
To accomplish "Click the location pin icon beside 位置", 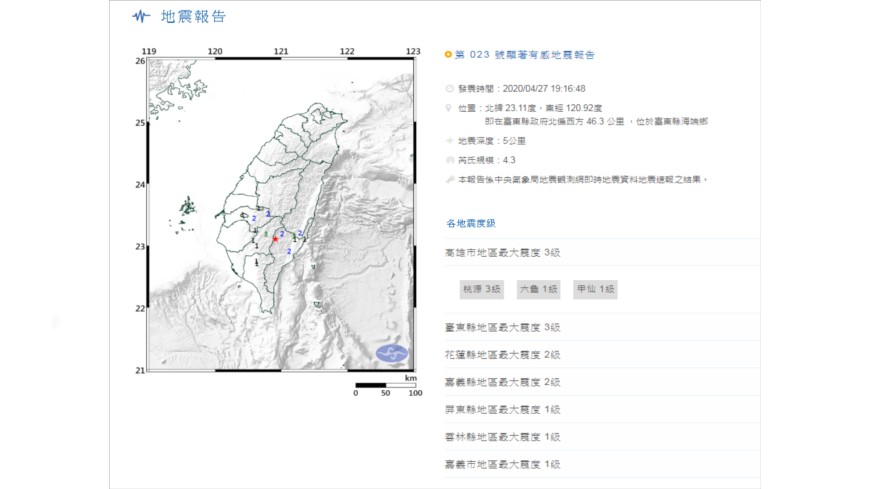I will (449, 107).
